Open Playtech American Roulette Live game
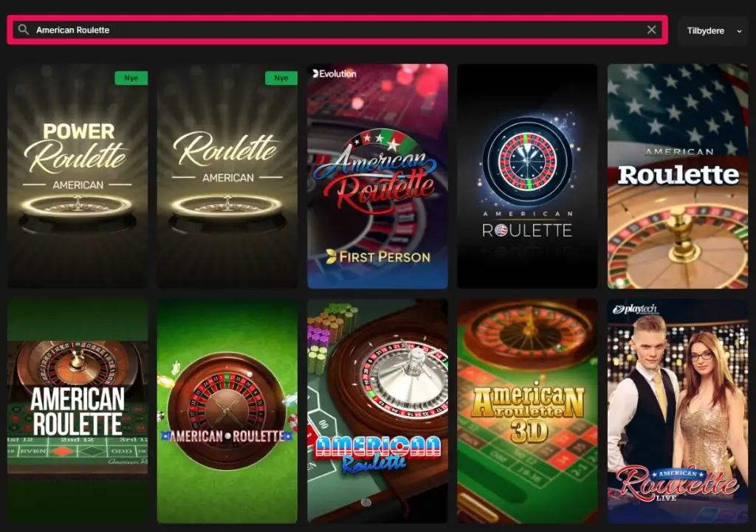The width and height of the screenshot is (756, 532). pyautogui.click(x=678, y=411)
